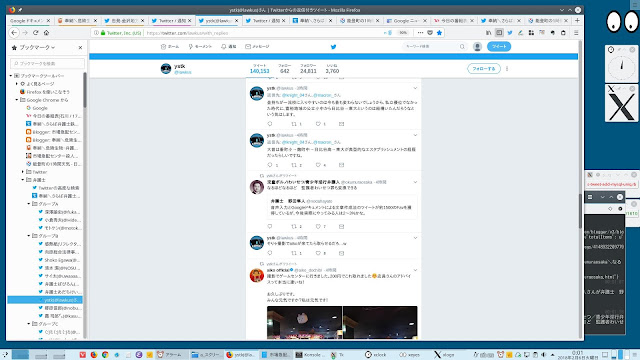This screenshot has width=640, height=360.
Task: Collapse the 弁護士 bookmark folder
Action: click(23, 180)
